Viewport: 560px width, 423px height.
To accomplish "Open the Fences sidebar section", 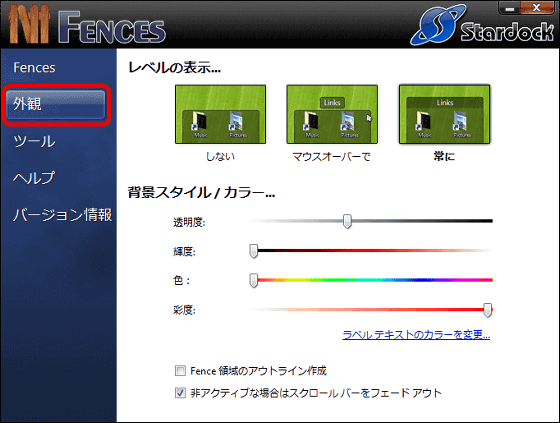I will click(34, 68).
